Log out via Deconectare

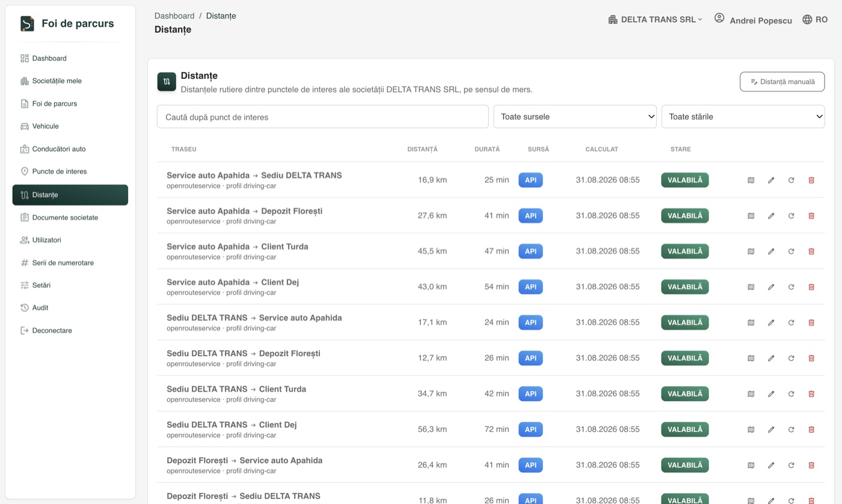coord(70,331)
